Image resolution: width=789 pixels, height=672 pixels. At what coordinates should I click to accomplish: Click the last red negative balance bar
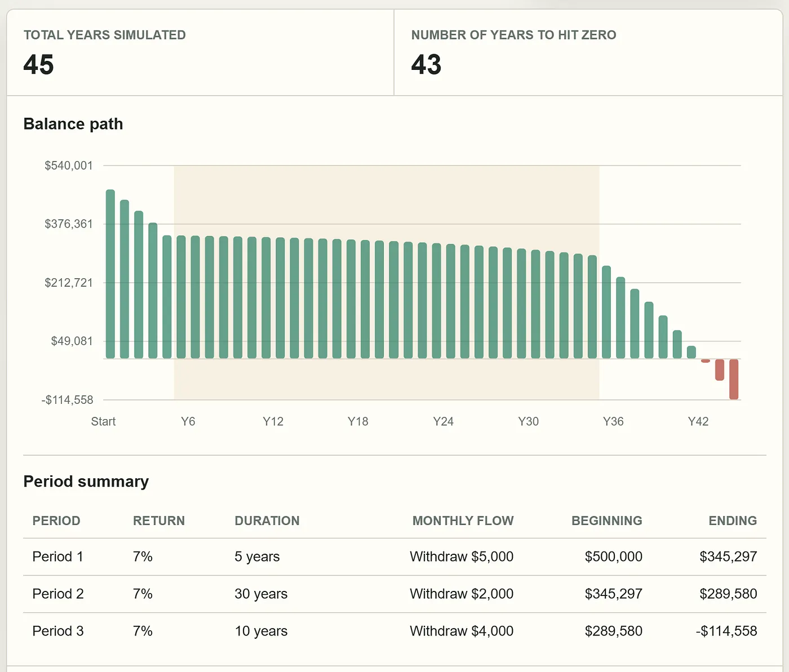point(734,379)
